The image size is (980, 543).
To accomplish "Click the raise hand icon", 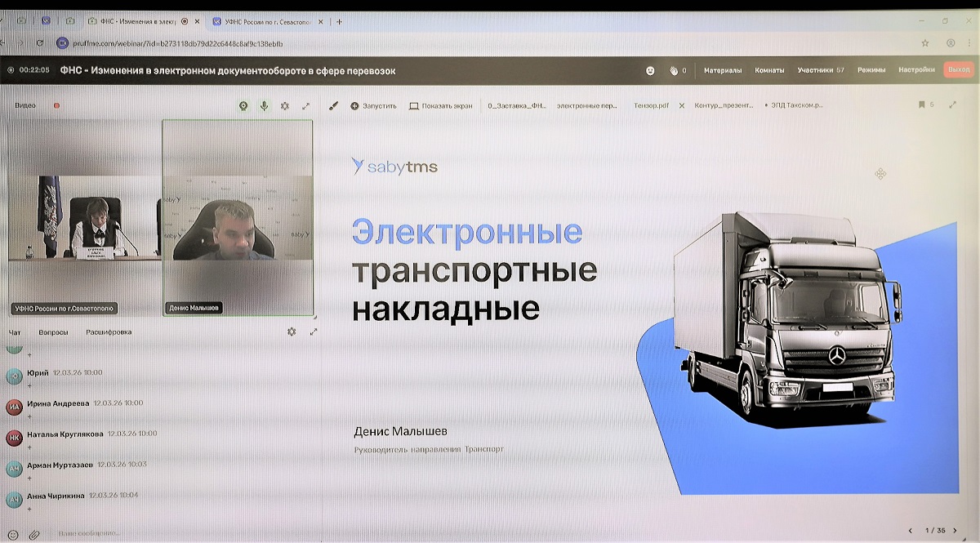I will point(674,70).
